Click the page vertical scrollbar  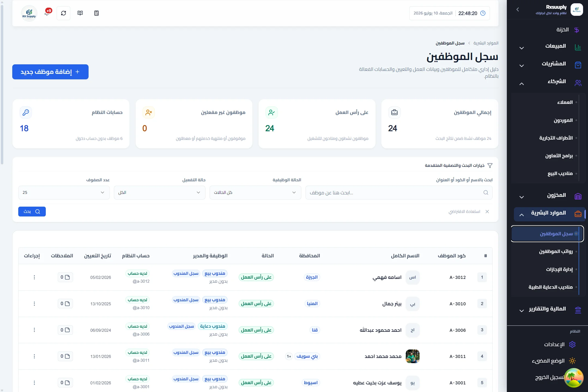pyautogui.click(x=2, y=85)
